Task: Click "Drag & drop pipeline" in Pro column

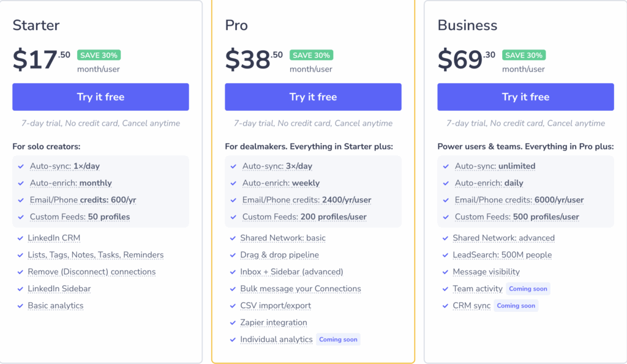Action: click(x=280, y=255)
